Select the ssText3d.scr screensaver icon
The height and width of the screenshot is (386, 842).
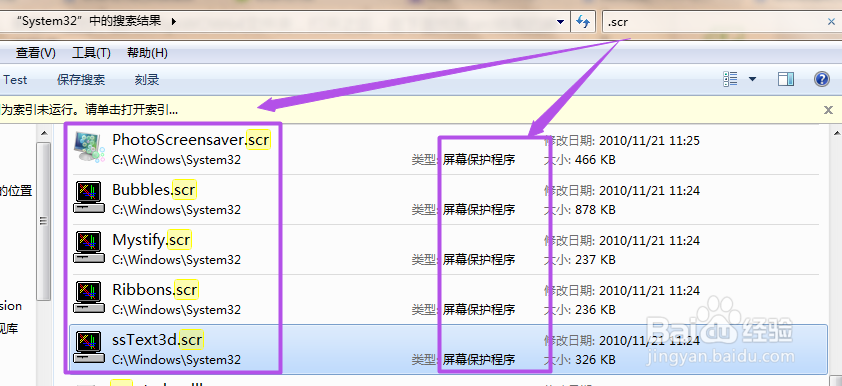pyautogui.click(x=89, y=347)
